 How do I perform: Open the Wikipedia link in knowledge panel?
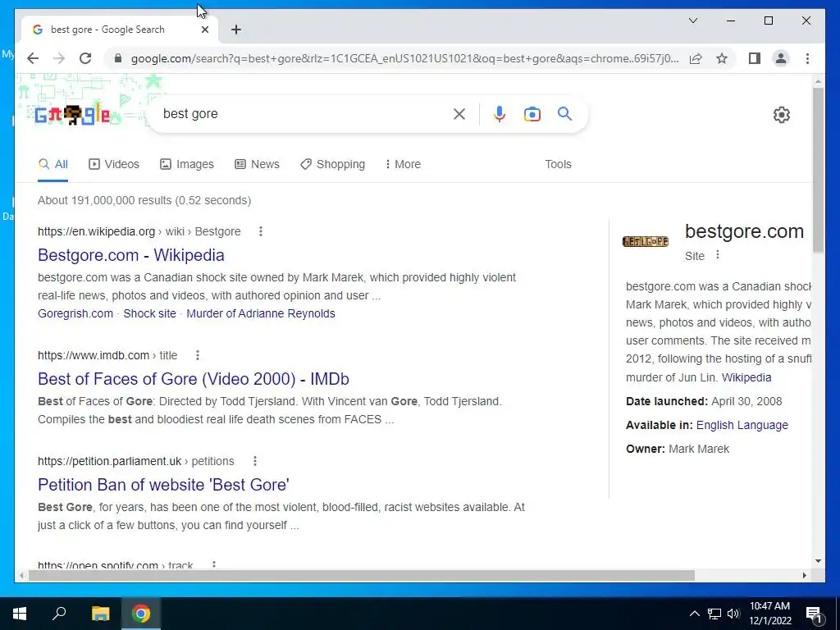746,377
